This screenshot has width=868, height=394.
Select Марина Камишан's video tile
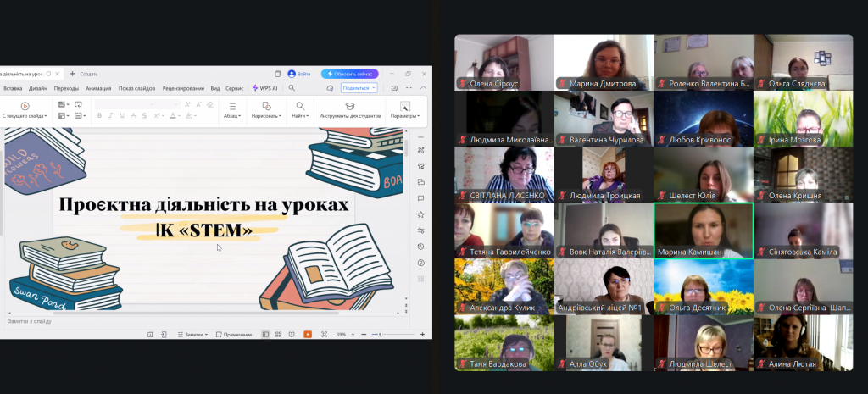(703, 230)
